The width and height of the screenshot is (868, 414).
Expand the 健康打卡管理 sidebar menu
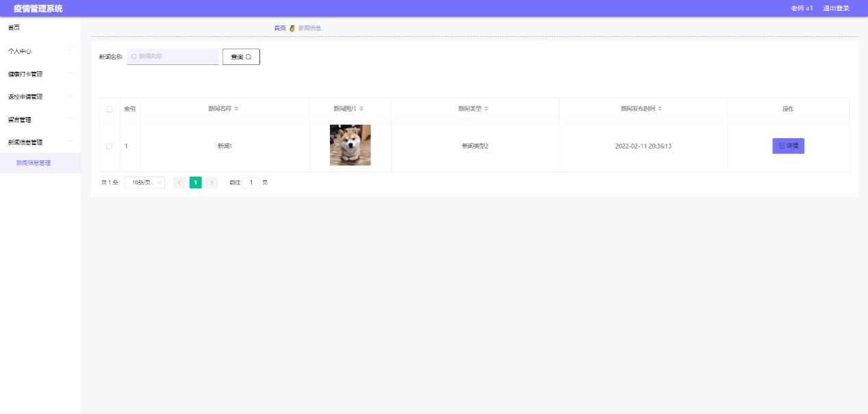tap(40, 74)
